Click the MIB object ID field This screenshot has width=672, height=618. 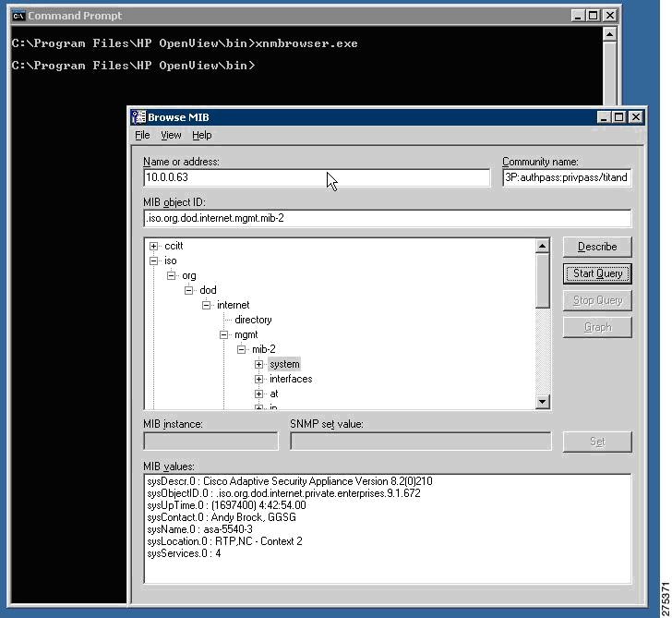click(388, 218)
